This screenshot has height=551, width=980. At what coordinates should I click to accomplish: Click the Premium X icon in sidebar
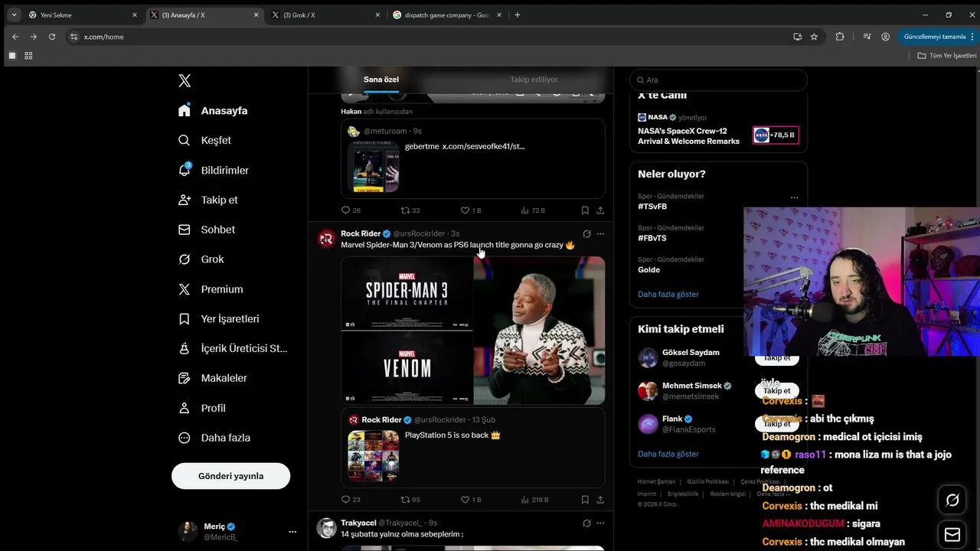(x=184, y=289)
